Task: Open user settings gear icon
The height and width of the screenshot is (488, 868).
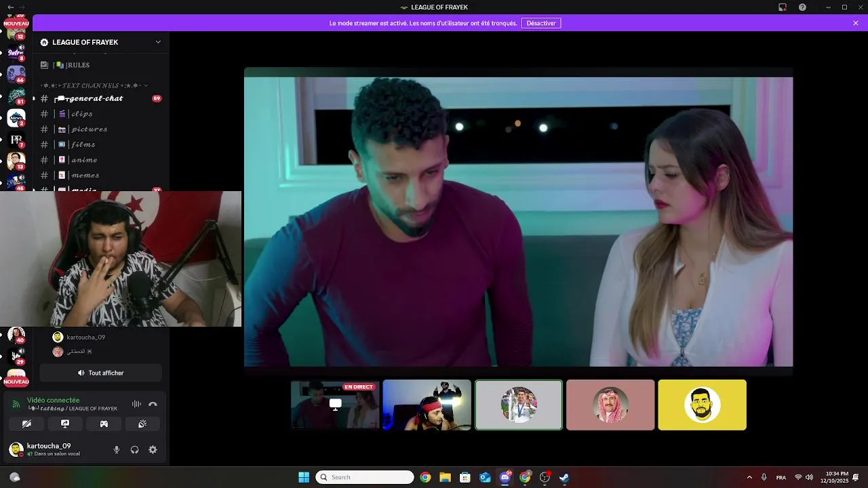Action: pyautogui.click(x=153, y=449)
